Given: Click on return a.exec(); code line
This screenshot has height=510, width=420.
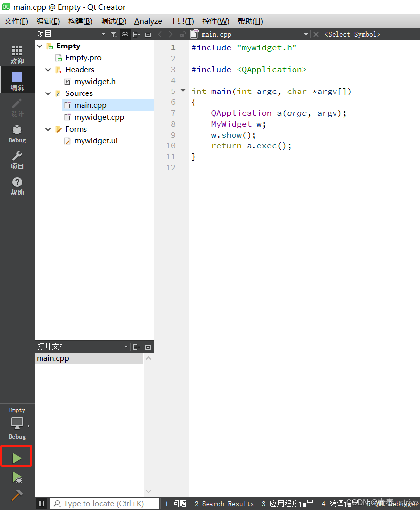Looking at the screenshot, I should 251,146.
